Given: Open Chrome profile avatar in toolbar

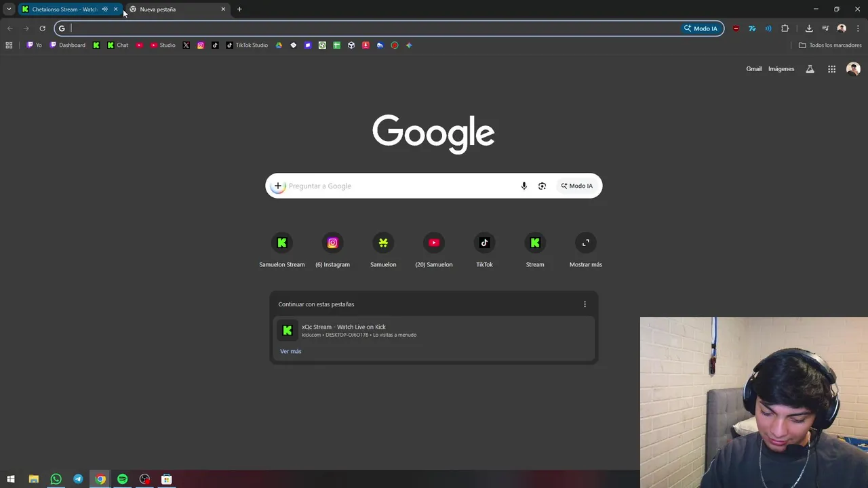Looking at the screenshot, I should [x=842, y=28].
